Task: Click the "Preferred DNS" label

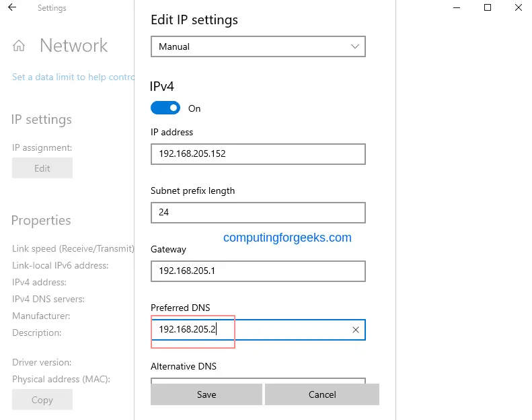Action: (x=180, y=308)
